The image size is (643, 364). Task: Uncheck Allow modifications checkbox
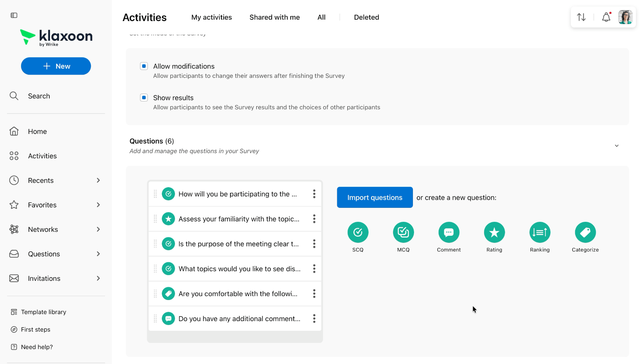tap(144, 66)
